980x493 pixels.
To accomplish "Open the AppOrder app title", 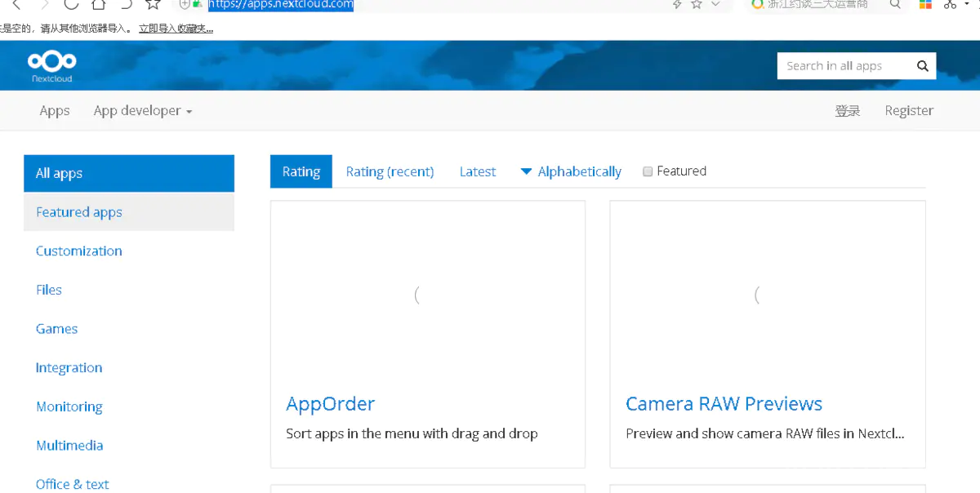I will 331,404.
